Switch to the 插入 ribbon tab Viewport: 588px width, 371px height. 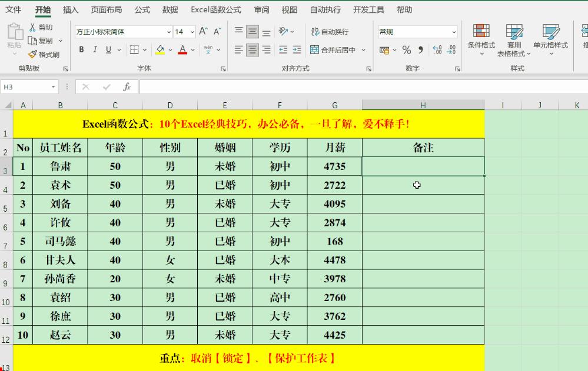click(71, 9)
